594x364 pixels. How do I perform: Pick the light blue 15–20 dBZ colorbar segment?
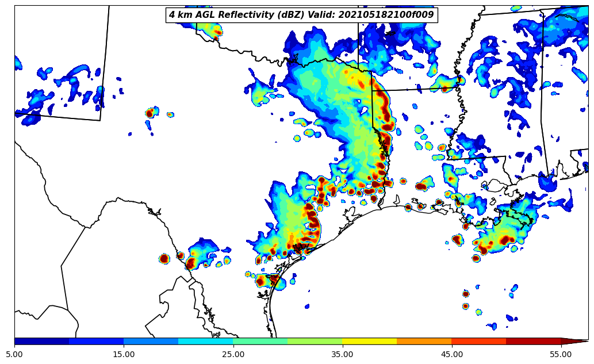[x=151, y=341]
